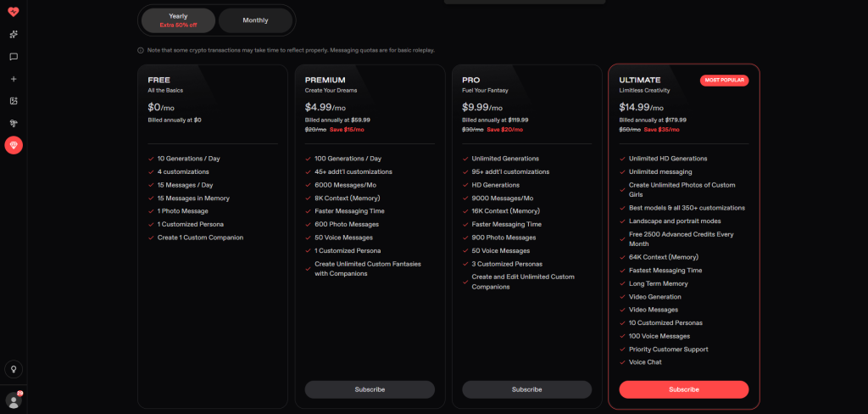Viewport: 868px width, 414px height.
Task: Click "10 Customized Personas" feature
Action: click(x=666, y=322)
